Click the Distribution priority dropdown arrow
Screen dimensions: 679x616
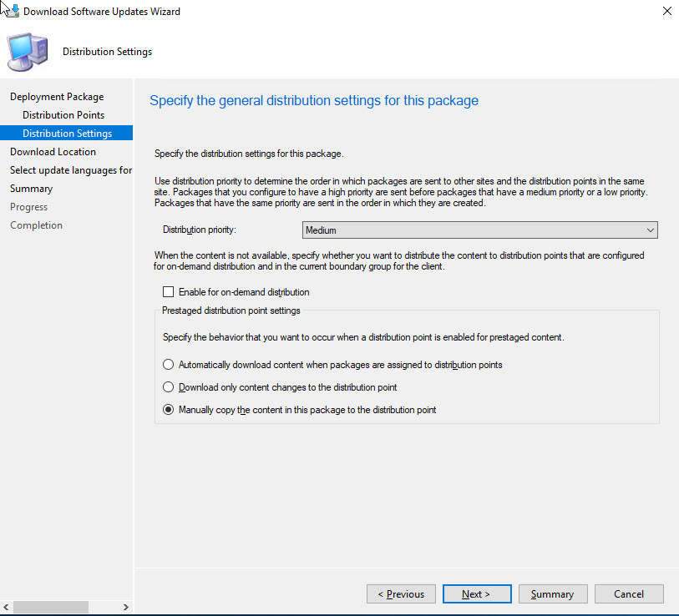[650, 230]
